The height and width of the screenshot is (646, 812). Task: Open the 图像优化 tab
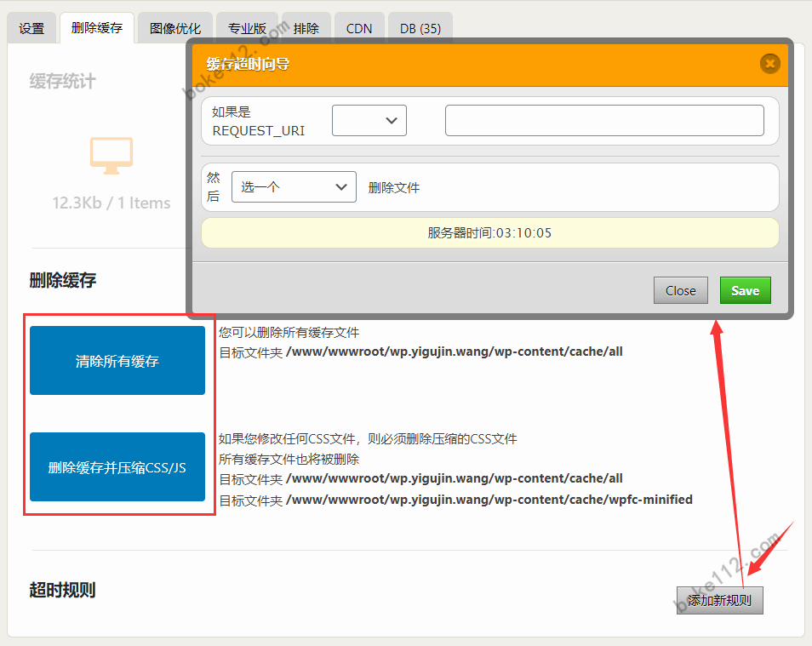pyautogui.click(x=175, y=28)
